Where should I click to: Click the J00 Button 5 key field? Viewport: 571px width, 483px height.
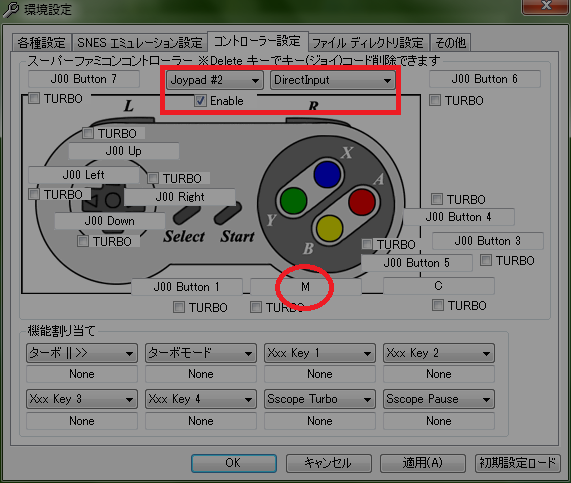click(x=417, y=263)
